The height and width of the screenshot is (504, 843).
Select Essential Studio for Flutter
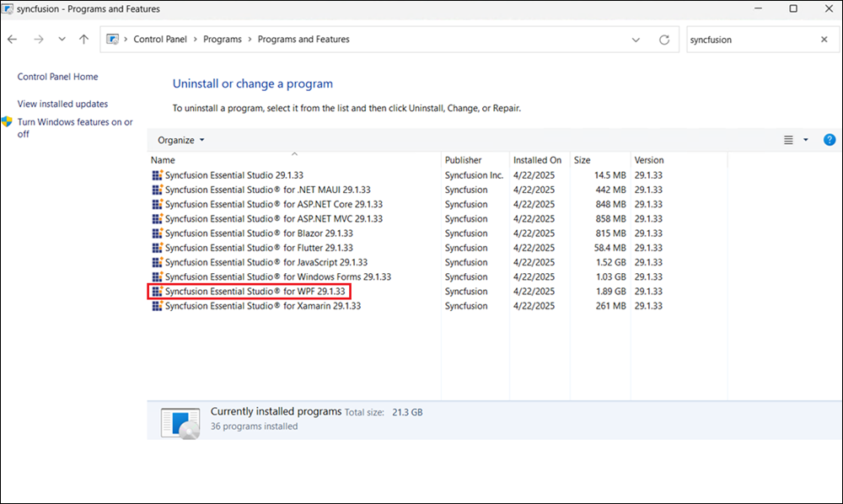[259, 248]
